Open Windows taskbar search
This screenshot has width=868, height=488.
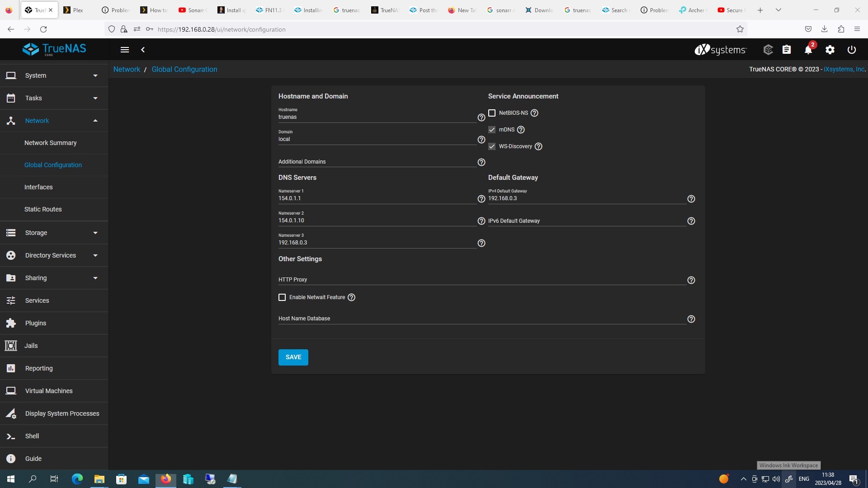(33, 479)
